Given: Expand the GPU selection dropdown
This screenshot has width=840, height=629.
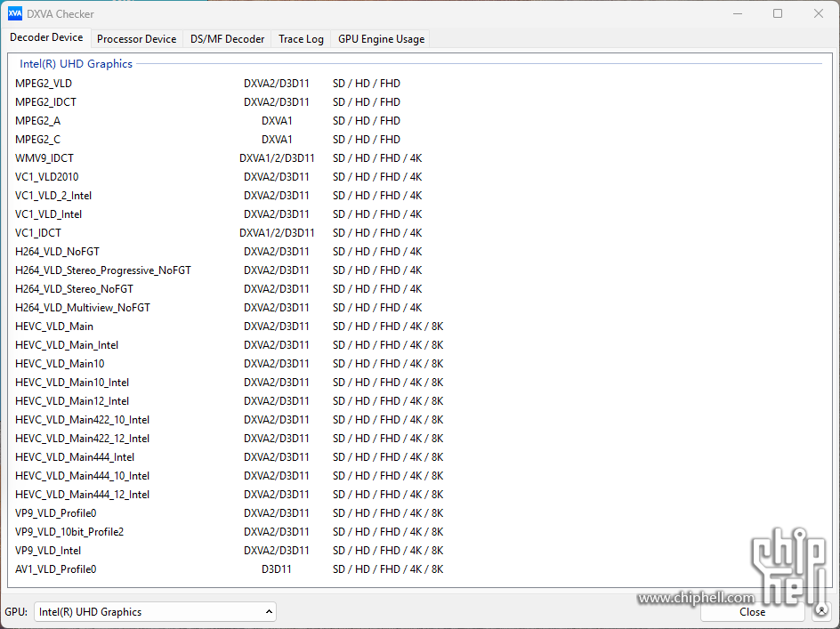Looking at the screenshot, I should click(156, 612).
